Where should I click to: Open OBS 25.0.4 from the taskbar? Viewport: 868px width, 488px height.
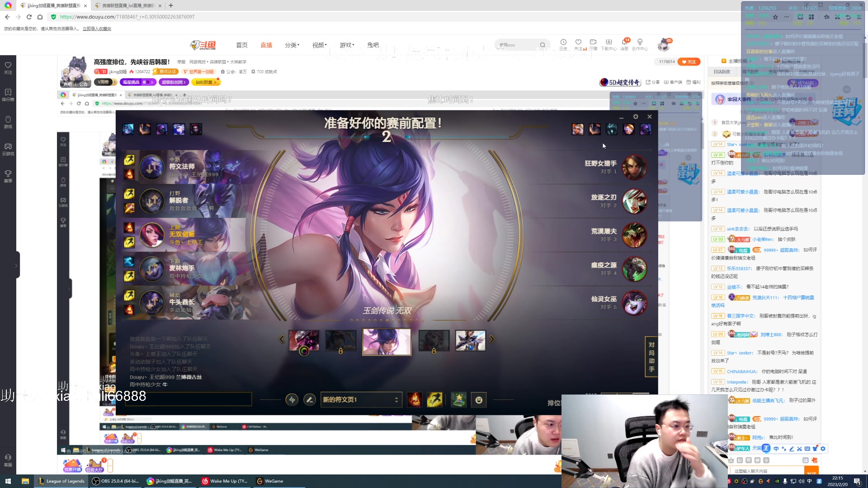[x=116, y=481]
